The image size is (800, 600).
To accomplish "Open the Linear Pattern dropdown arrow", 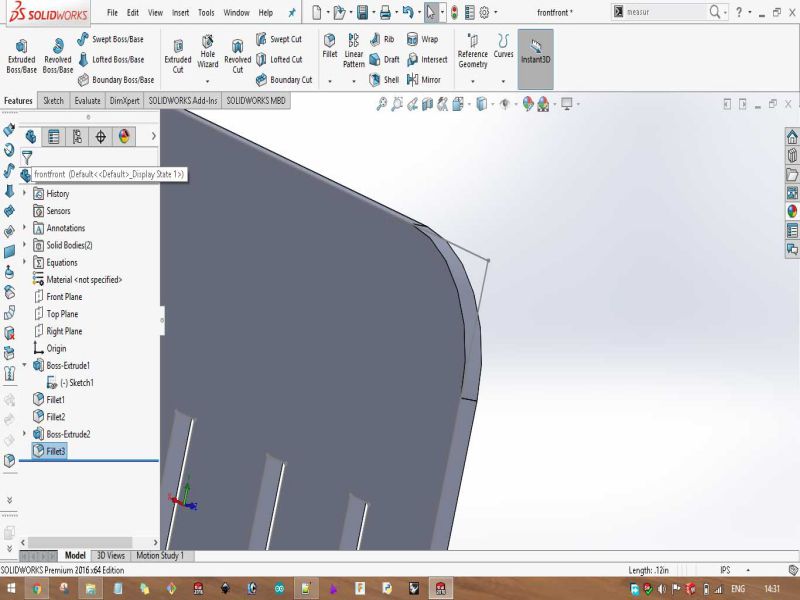I will click(354, 81).
